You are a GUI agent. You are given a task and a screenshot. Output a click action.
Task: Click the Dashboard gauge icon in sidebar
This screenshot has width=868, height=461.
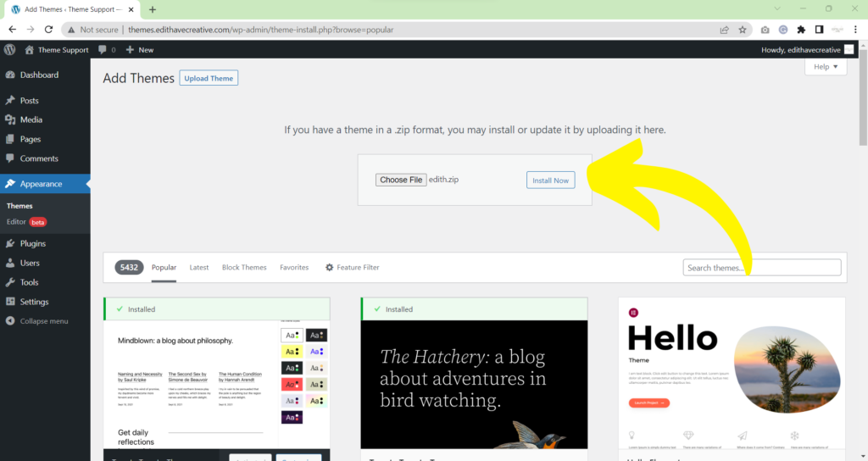pyautogui.click(x=10, y=75)
